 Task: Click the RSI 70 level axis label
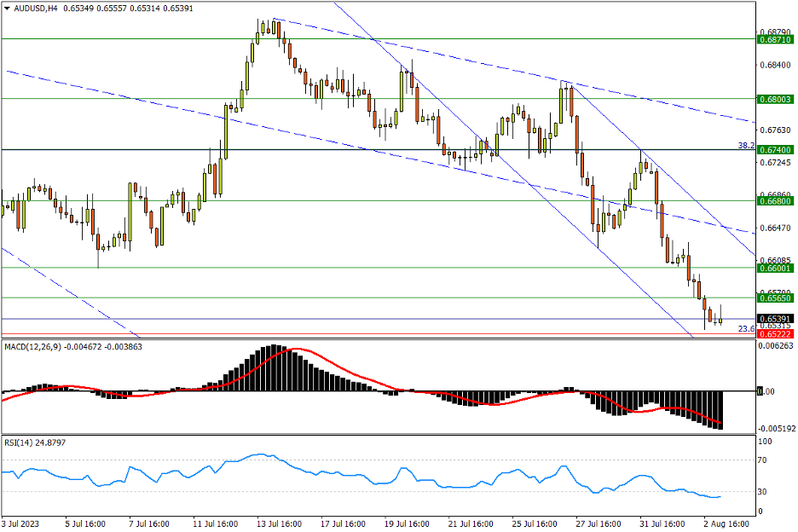pyautogui.click(x=764, y=460)
